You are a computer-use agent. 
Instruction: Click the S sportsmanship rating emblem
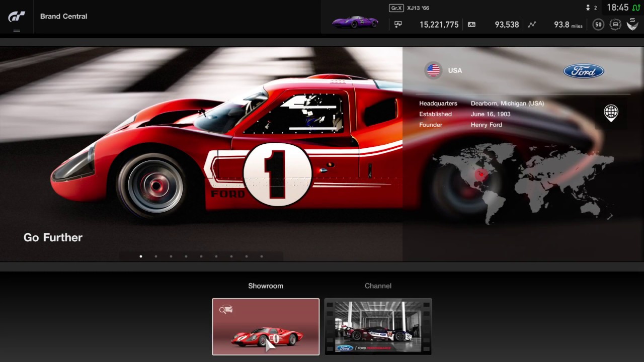pyautogui.click(x=632, y=24)
